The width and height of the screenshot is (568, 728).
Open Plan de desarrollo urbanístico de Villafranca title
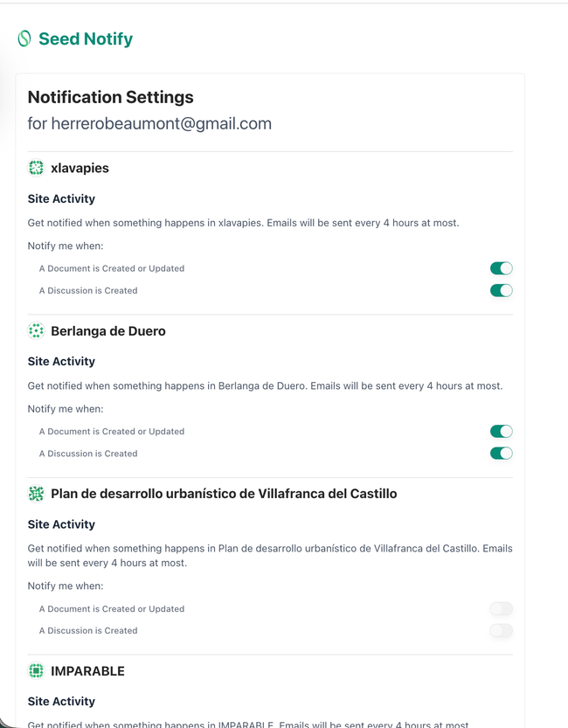click(x=224, y=494)
